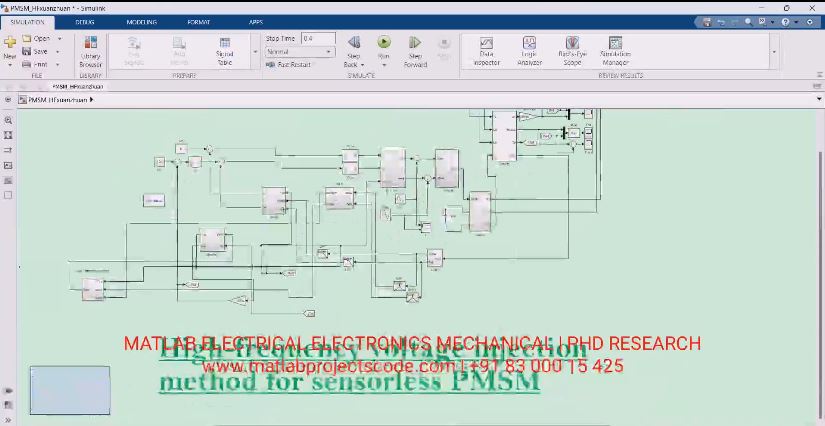Open the Data Inspector
Screen dimensions: 825x426
pyautogui.click(x=486, y=48)
